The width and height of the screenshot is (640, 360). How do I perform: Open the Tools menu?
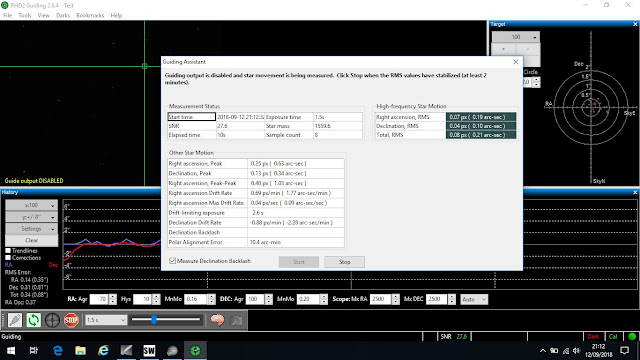click(24, 15)
